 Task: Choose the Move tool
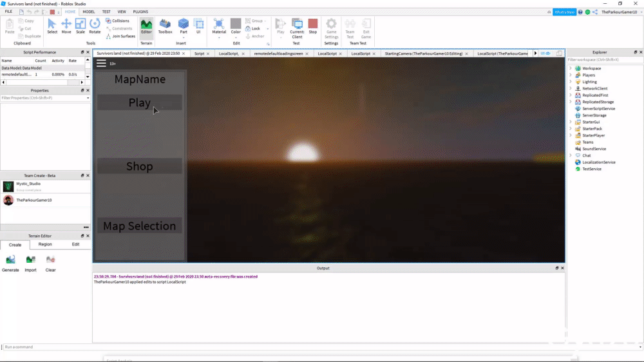[x=66, y=26]
